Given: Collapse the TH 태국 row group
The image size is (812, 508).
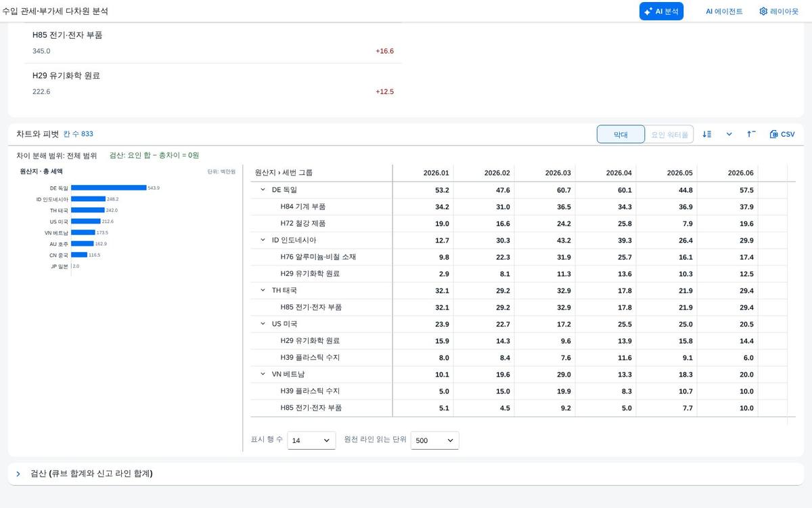Looking at the screenshot, I should [x=263, y=290].
